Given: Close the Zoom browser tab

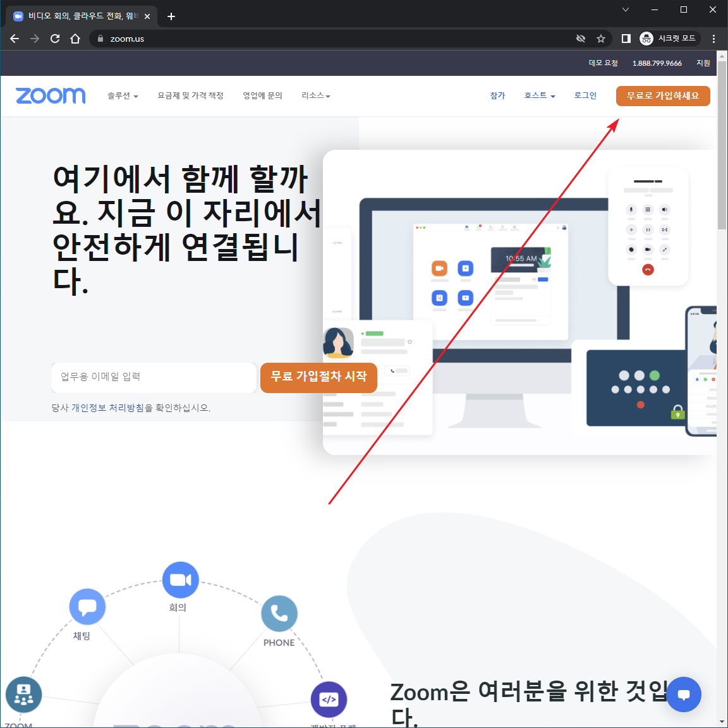Looking at the screenshot, I should [x=147, y=16].
